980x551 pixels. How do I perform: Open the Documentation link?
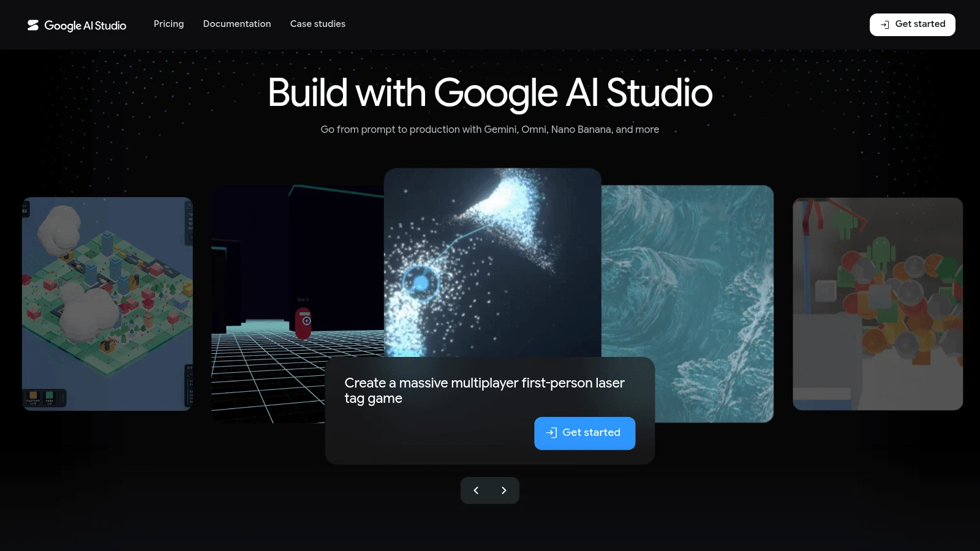237,24
